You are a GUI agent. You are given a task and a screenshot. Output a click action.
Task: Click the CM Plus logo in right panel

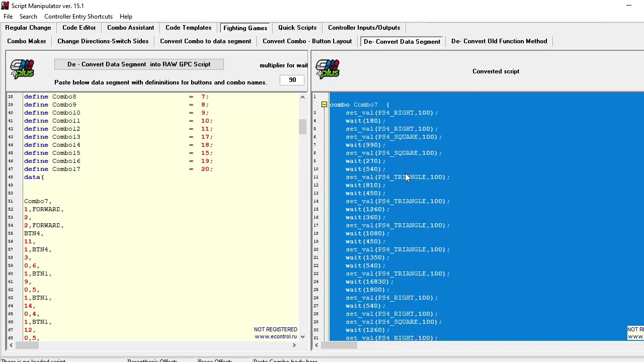click(328, 69)
